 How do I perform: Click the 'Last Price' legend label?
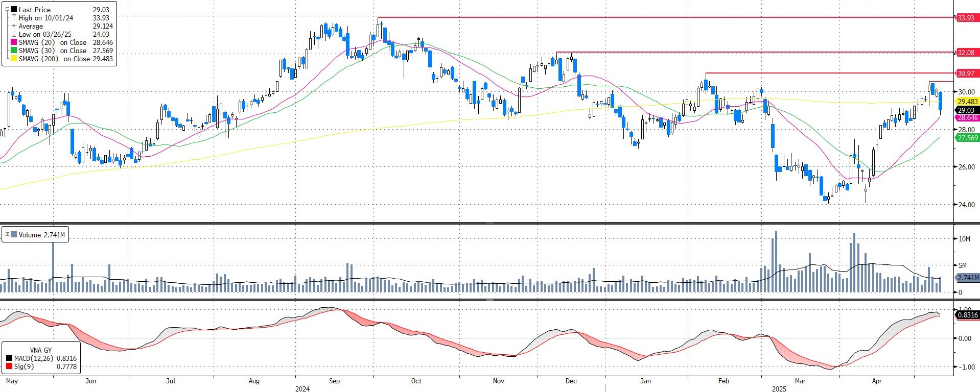tap(35, 10)
